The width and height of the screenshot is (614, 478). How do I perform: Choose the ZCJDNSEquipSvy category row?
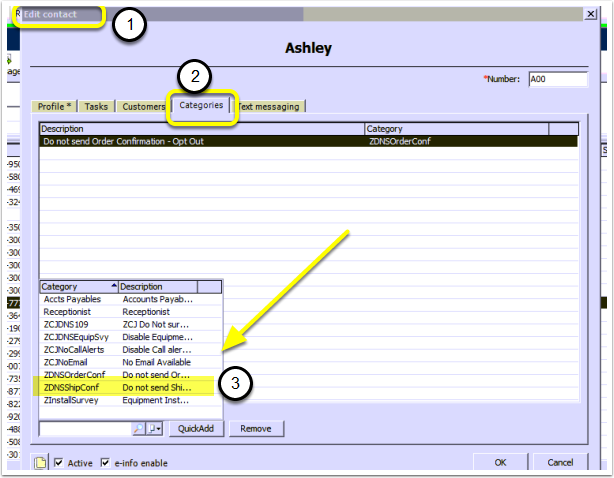[131, 337]
